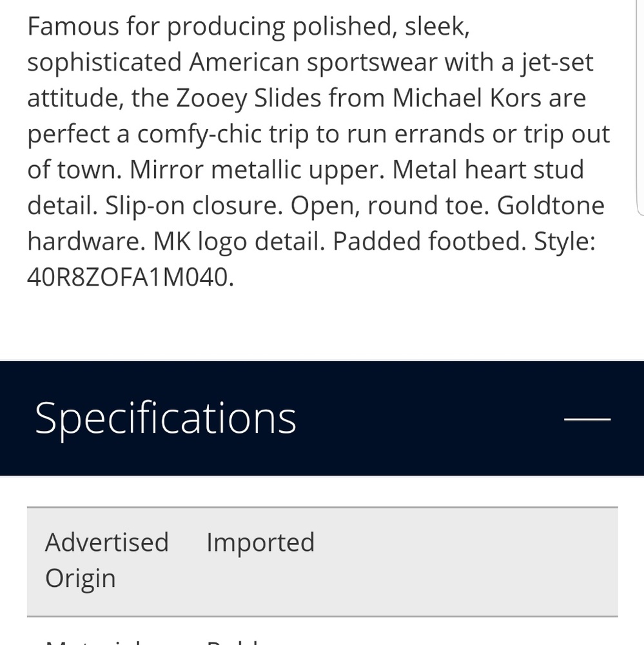Click the phrase jet-set in description
Screen dimensions: 644x645
(558, 63)
